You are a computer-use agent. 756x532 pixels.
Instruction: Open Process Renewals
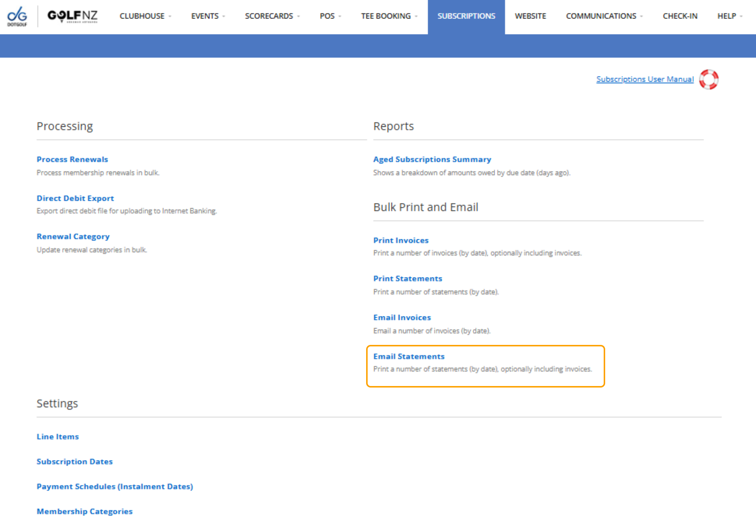coord(72,159)
